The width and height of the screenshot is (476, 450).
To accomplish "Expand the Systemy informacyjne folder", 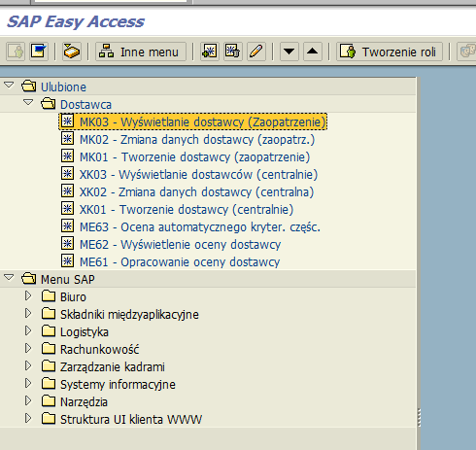I will [28, 383].
